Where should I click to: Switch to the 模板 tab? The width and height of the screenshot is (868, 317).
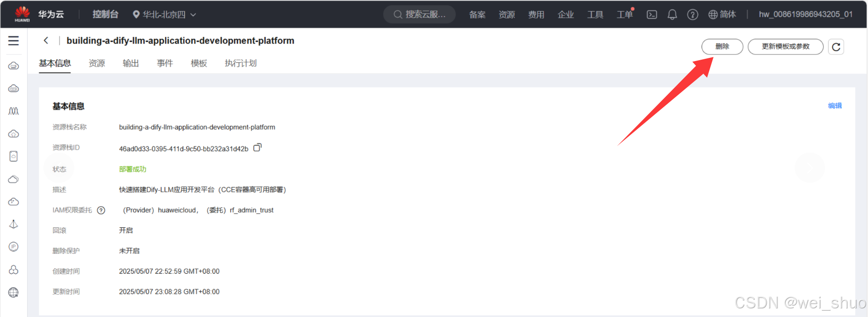[x=199, y=63]
